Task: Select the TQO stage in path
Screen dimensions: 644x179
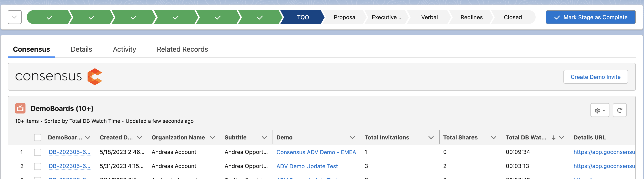Action: pyautogui.click(x=303, y=17)
